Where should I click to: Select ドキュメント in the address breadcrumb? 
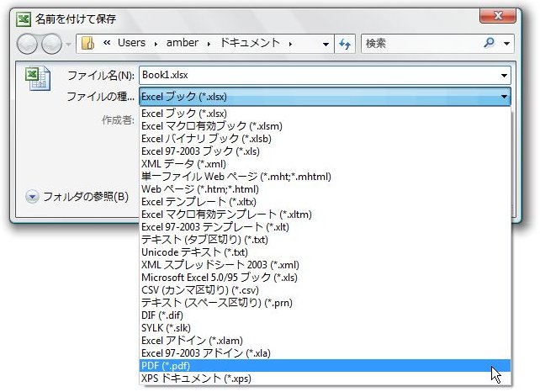click(250, 43)
